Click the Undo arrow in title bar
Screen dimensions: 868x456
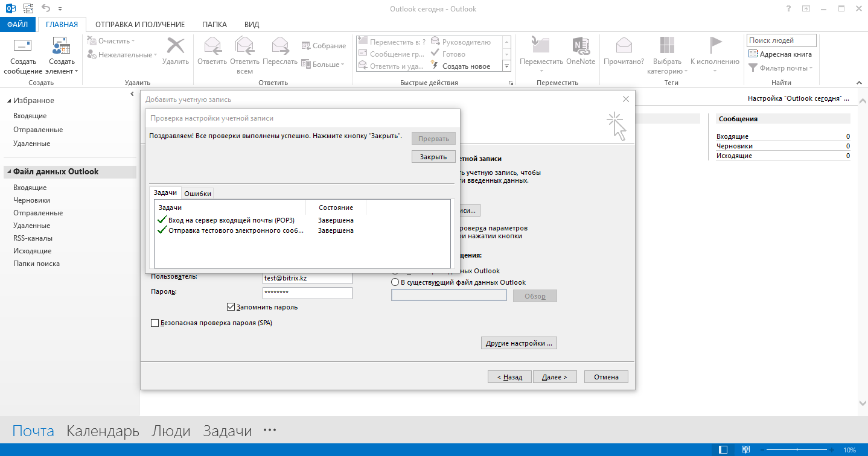click(46, 8)
